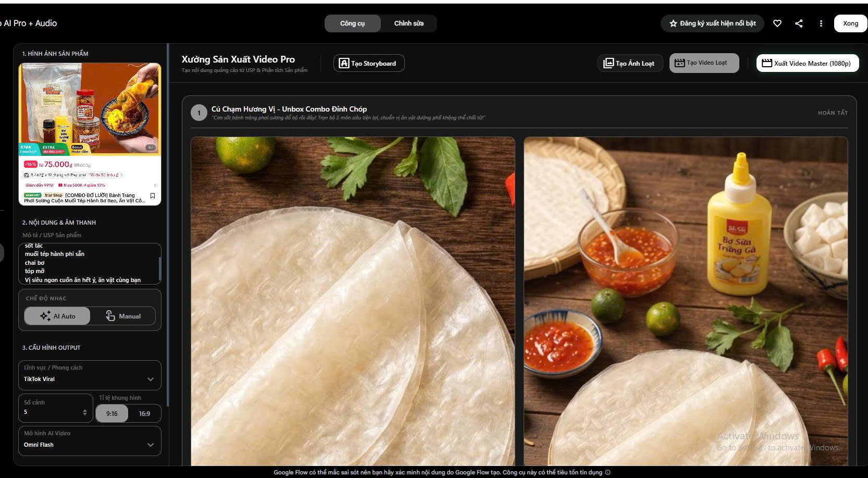Click the Số cảnh input field
The image size is (868, 478).
tap(56, 408)
